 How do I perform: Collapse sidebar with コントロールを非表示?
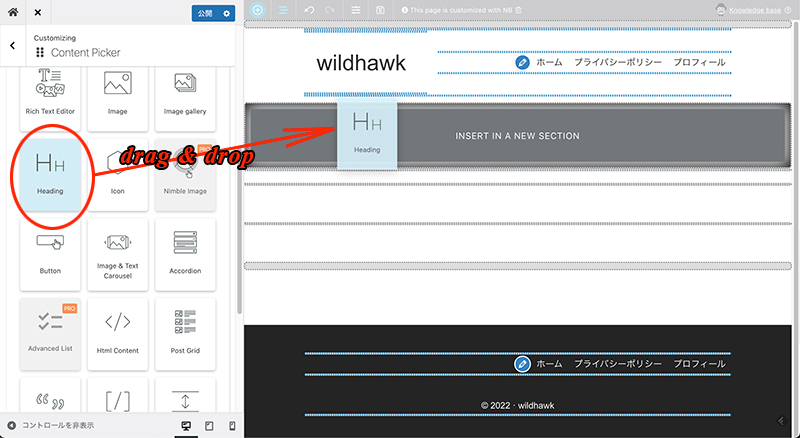point(50,426)
